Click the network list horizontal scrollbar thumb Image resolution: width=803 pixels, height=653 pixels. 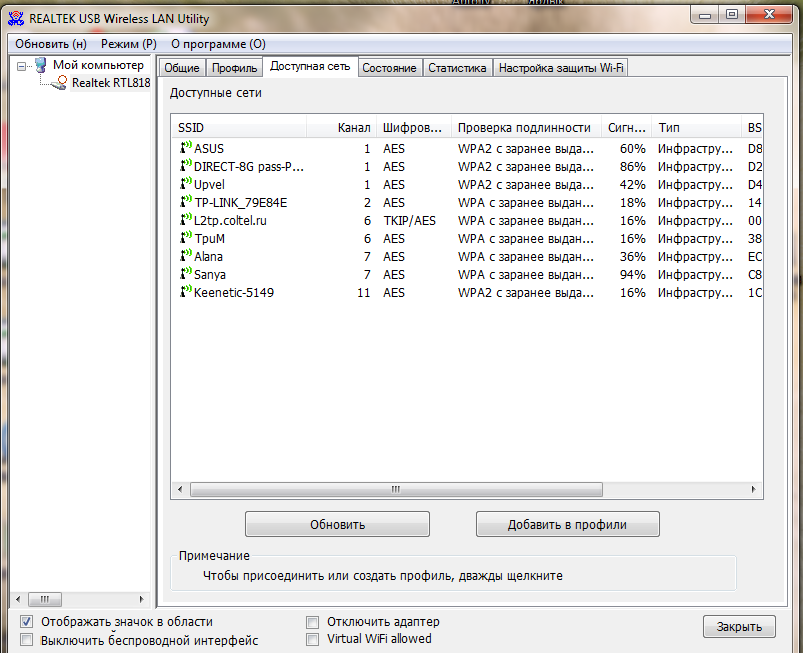(396, 490)
